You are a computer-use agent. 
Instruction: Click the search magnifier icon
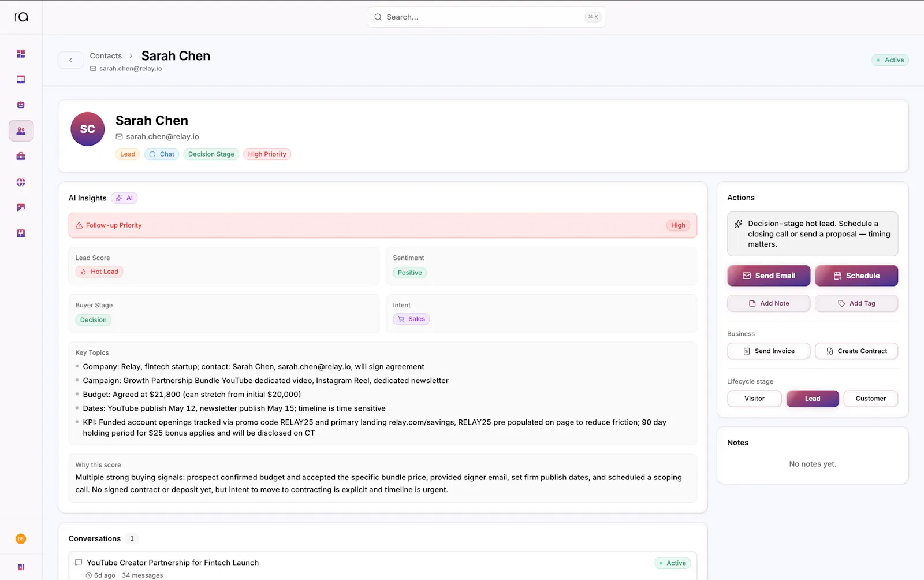coord(378,17)
